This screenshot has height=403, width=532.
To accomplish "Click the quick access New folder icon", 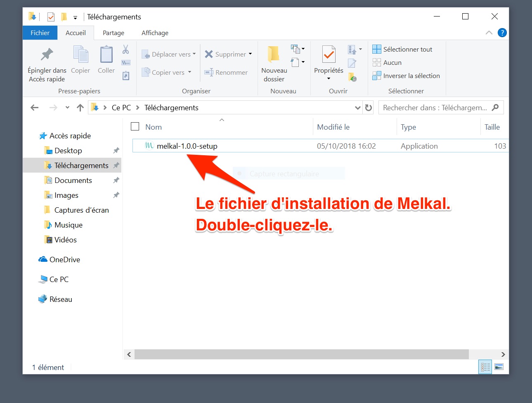I will pos(64,17).
